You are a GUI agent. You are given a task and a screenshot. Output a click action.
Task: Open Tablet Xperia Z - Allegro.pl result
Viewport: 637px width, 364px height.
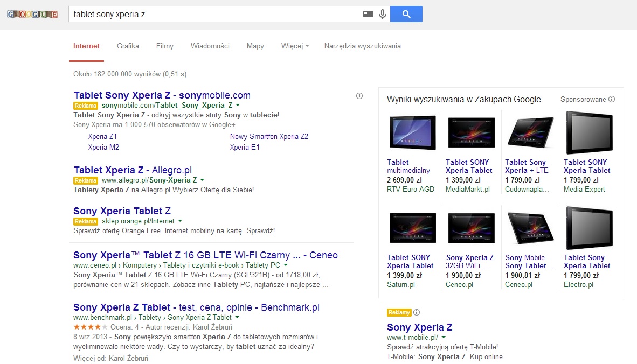[133, 170]
